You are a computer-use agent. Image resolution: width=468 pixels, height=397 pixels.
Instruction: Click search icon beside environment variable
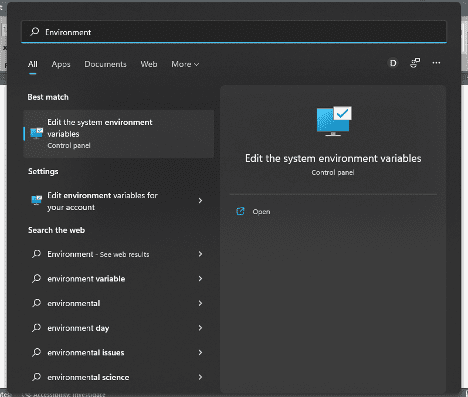pyautogui.click(x=36, y=278)
